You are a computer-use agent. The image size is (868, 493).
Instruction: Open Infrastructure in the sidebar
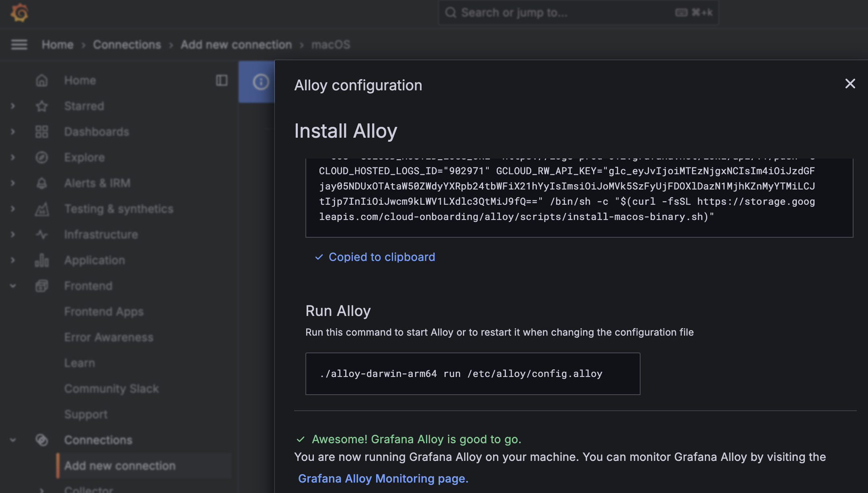pyautogui.click(x=101, y=234)
